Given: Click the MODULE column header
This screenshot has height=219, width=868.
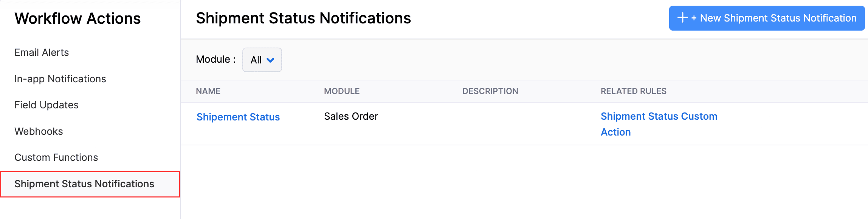Looking at the screenshot, I should 342,91.
